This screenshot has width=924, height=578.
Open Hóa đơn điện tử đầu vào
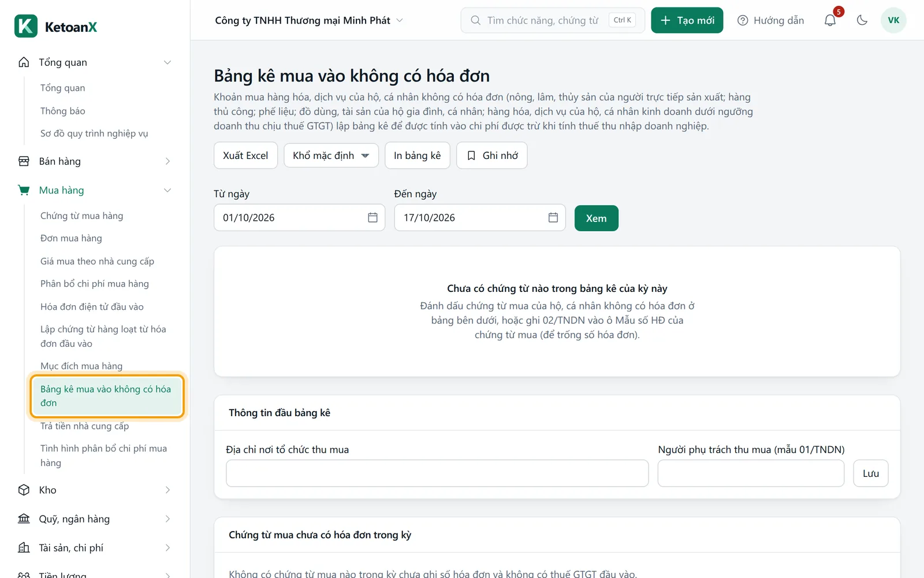pyautogui.click(x=92, y=307)
